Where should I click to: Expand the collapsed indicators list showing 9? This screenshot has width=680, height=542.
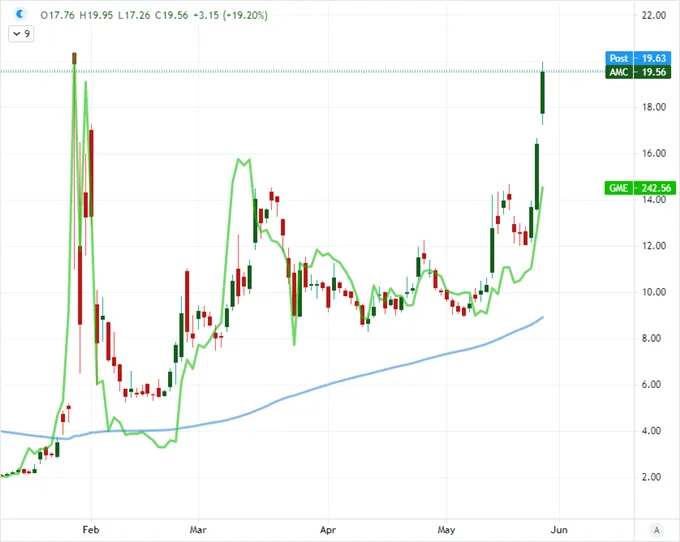point(21,34)
